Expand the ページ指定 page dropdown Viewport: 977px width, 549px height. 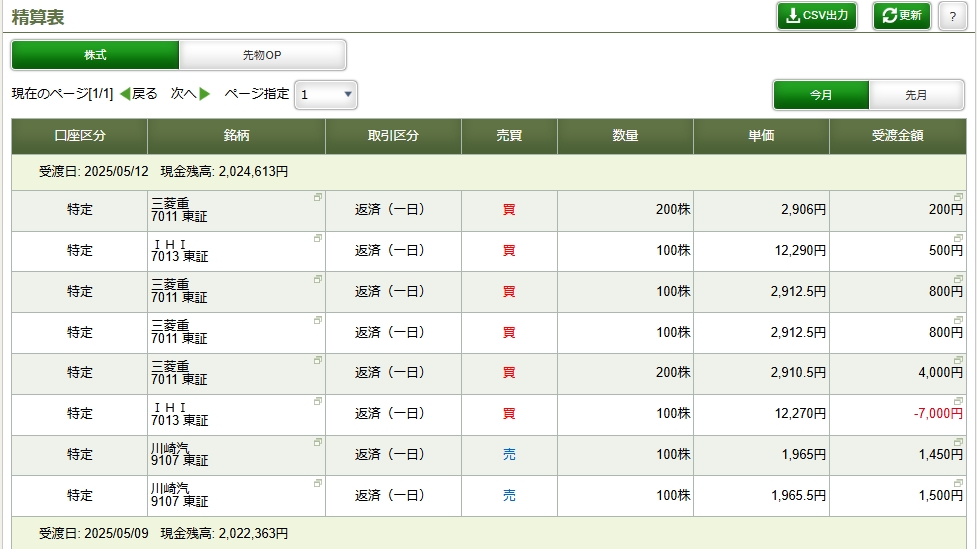click(x=326, y=95)
